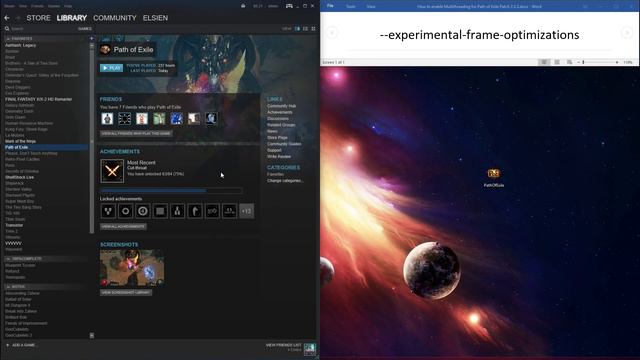Click the Word zoom slider handle
640x360 pixels.
(x=583, y=62)
